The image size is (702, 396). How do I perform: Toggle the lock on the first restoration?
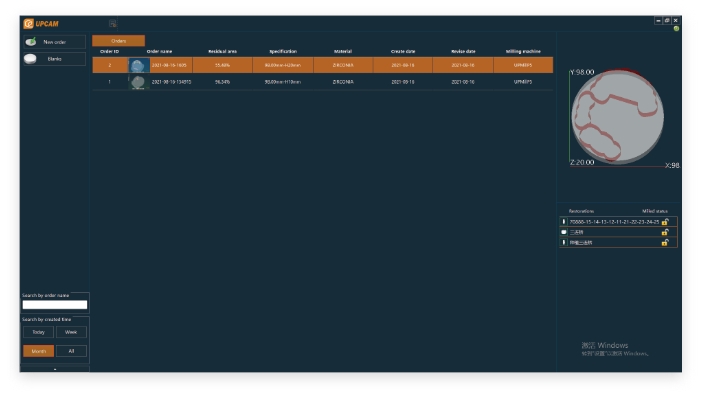tap(665, 221)
